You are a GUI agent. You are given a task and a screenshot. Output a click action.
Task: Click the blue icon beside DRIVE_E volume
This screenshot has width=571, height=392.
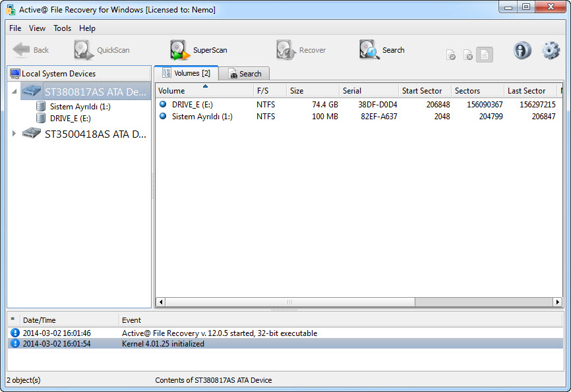(x=163, y=105)
